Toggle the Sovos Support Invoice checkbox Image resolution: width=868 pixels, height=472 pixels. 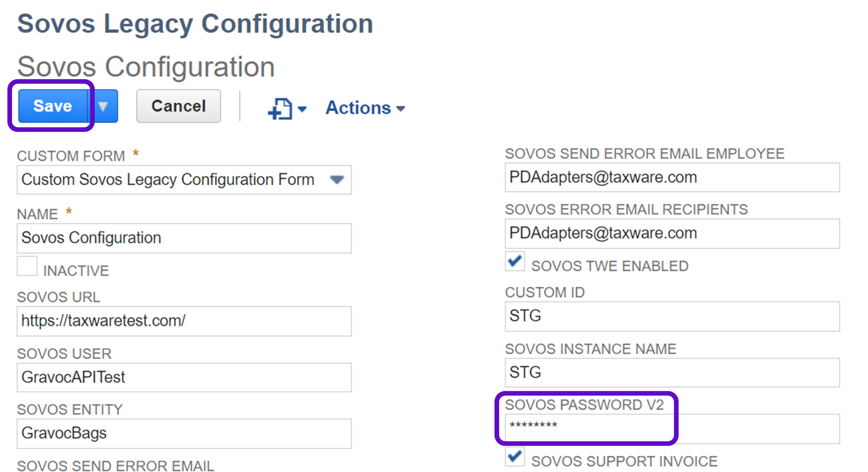515,457
